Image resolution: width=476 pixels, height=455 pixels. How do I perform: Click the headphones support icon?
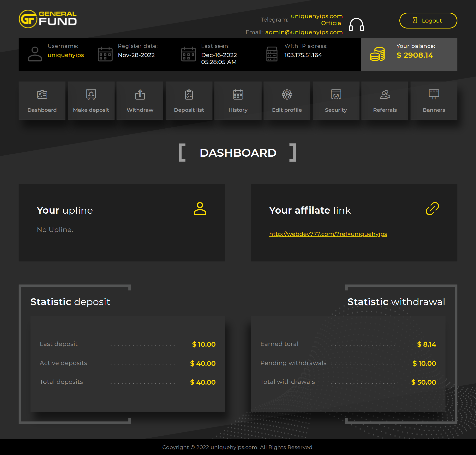(x=356, y=25)
